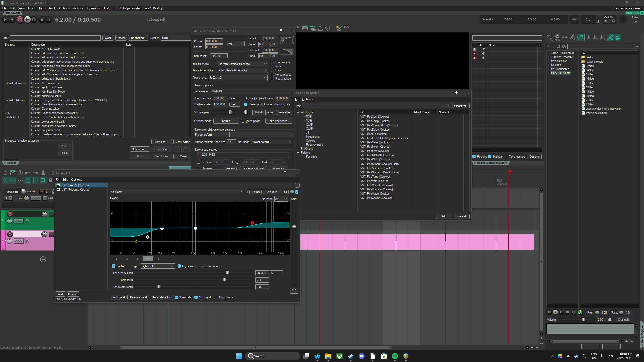This screenshot has height=362, width=644.
Task: Expand the Desktop folder in Media Explorer
Action: (549, 65)
